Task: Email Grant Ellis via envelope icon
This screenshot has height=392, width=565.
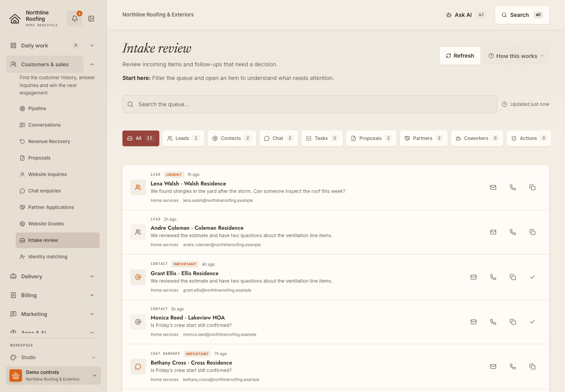Action: [474, 277]
